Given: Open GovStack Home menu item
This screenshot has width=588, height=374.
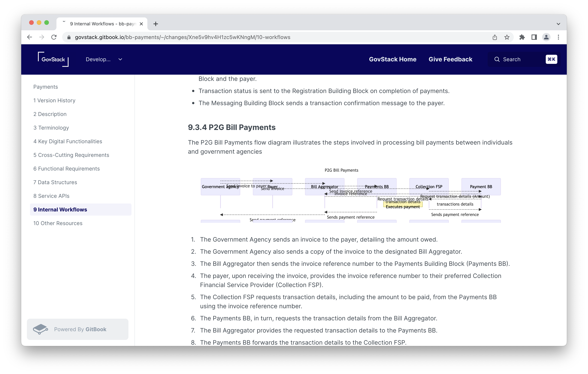Looking at the screenshot, I should coord(393,59).
